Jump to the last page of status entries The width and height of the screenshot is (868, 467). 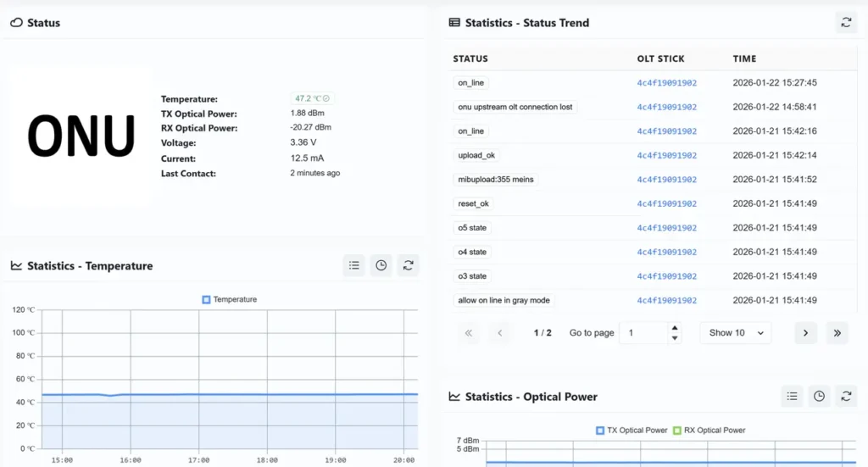point(837,333)
